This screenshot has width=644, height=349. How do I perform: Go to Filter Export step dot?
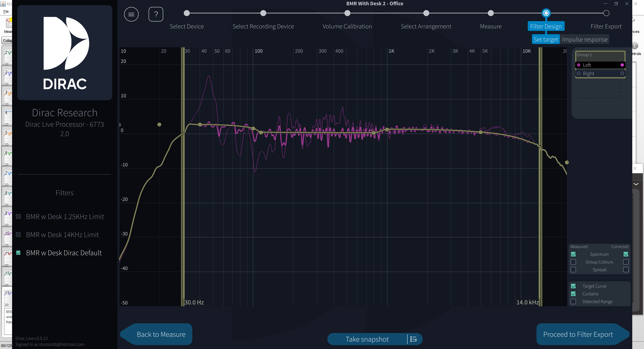click(606, 13)
